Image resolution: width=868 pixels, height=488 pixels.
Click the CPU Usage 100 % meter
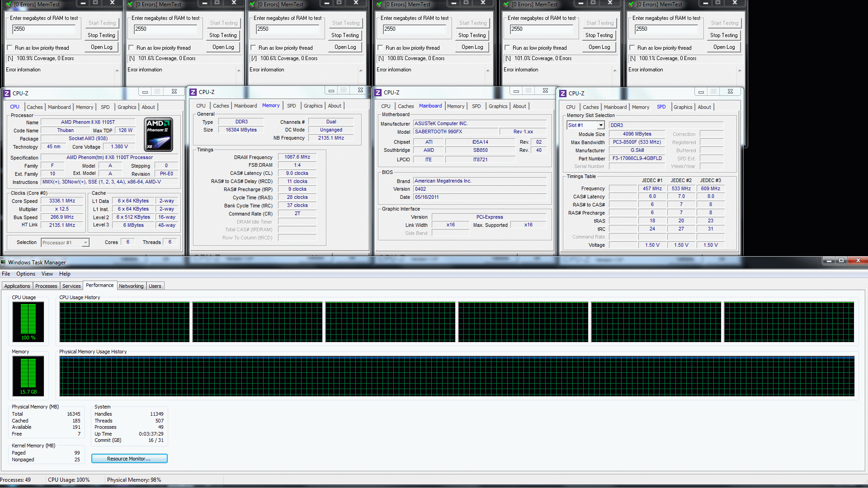[x=28, y=322]
